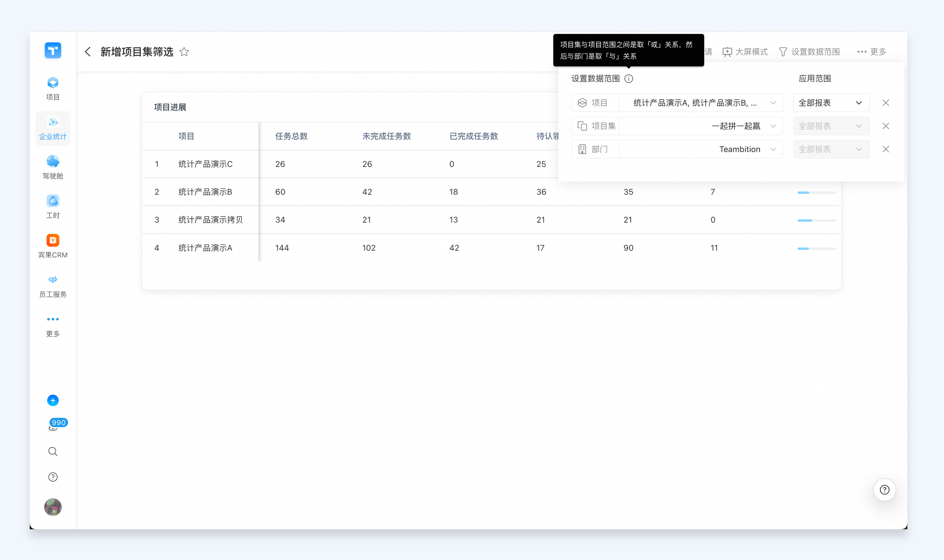Click the 项目进展 card title
This screenshot has height=560, width=944.
click(170, 107)
